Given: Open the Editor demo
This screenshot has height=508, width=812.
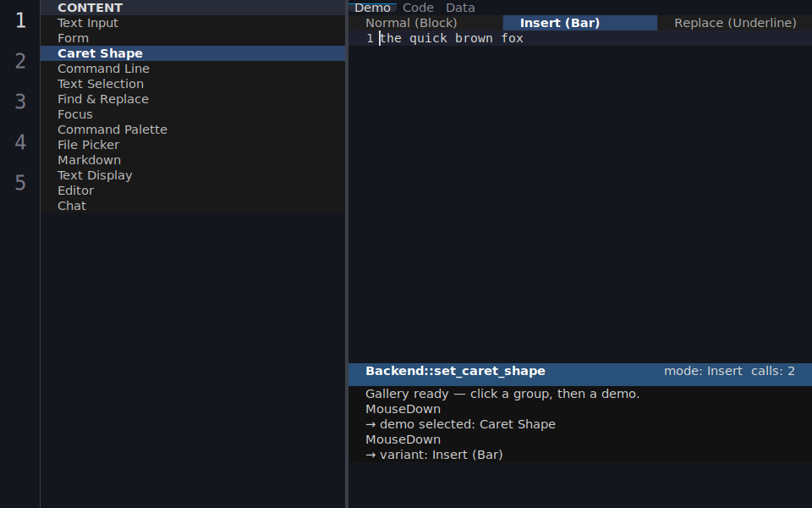Looking at the screenshot, I should pyautogui.click(x=193, y=190).
